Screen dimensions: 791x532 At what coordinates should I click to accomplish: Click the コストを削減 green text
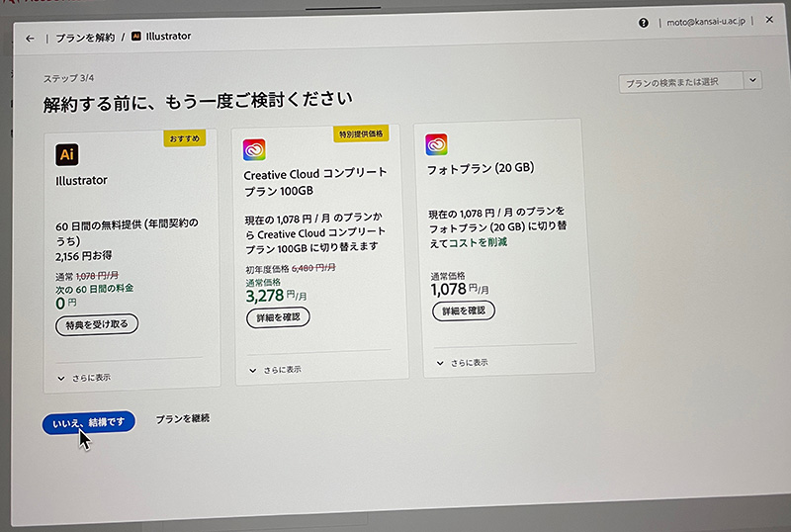pos(478,243)
